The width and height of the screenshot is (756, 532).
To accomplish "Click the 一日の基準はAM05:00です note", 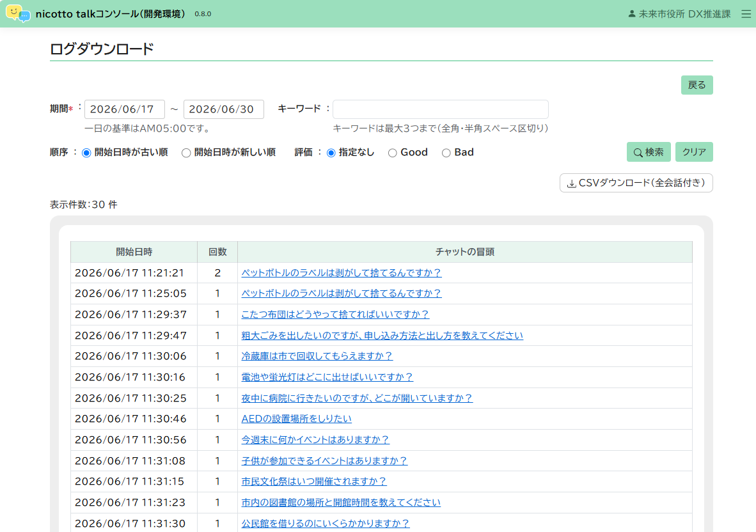I will tap(148, 129).
